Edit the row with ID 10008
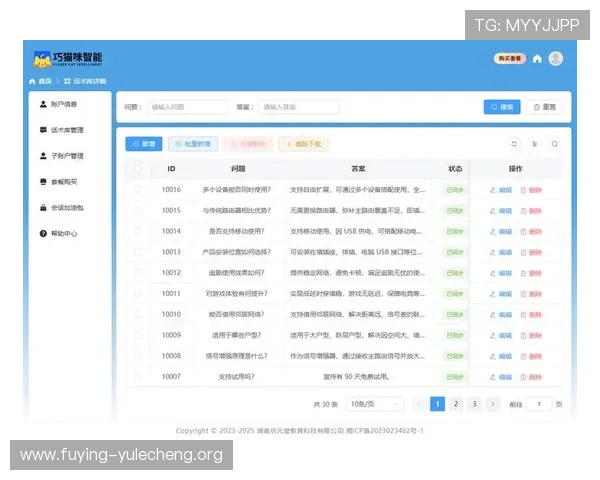 [x=501, y=356]
